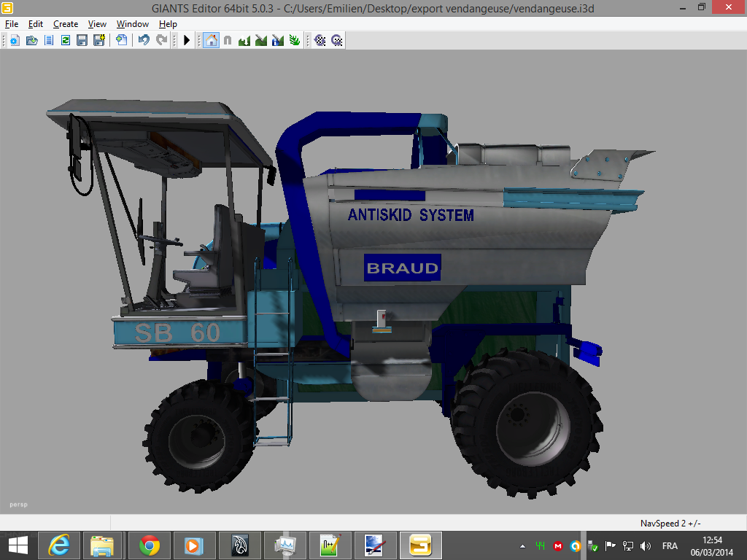
Task: Click the import document with plus icon
Action: click(122, 41)
